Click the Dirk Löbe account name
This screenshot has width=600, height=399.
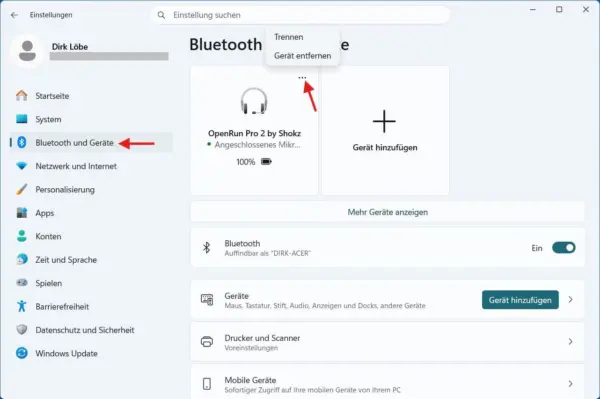pos(70,47)
